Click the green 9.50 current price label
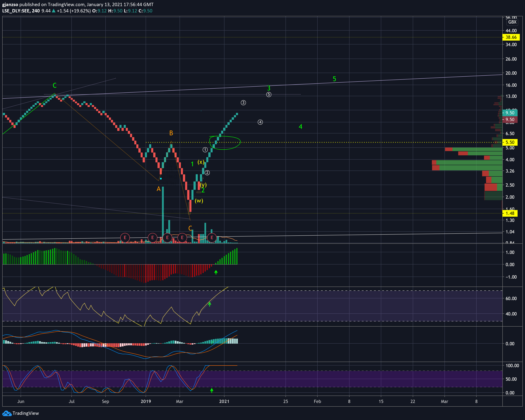Screen dimensions: 525x420 point(510,113)
